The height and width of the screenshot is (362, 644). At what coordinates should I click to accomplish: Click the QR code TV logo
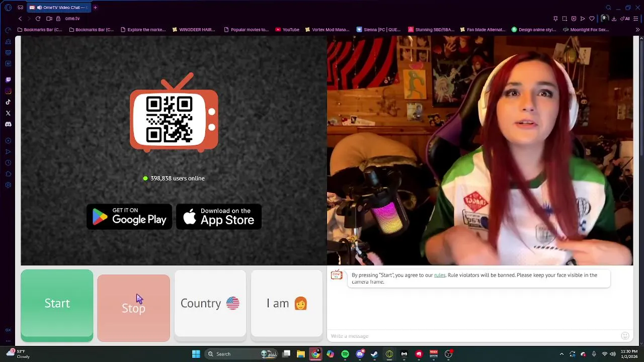(174, 113)
